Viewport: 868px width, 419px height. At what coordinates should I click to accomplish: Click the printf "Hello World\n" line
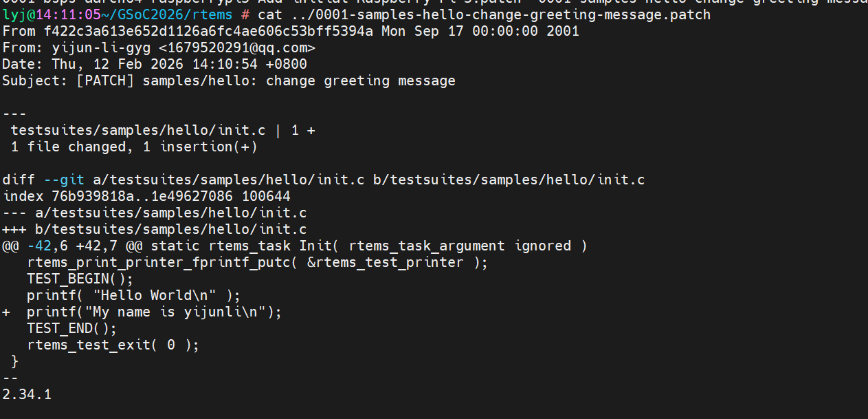tap(134, 295)
